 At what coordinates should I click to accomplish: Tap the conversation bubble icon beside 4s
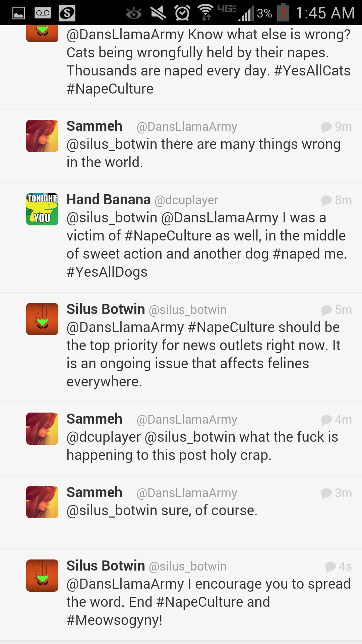coord(330,567)
